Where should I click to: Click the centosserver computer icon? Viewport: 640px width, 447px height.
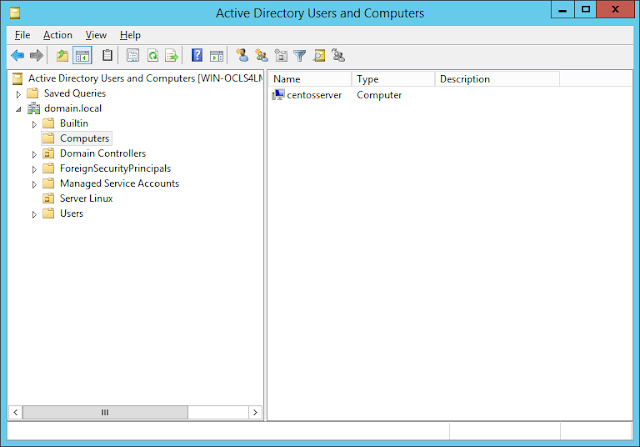coord(278,95)
